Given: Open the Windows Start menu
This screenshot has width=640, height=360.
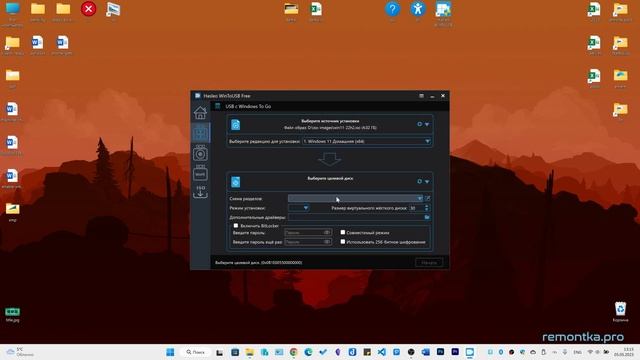Looking at the screenshot, I should pos(170,352).
